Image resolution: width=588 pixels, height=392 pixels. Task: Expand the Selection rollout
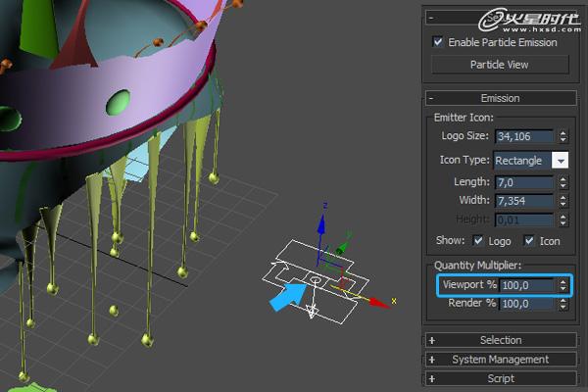501,340
